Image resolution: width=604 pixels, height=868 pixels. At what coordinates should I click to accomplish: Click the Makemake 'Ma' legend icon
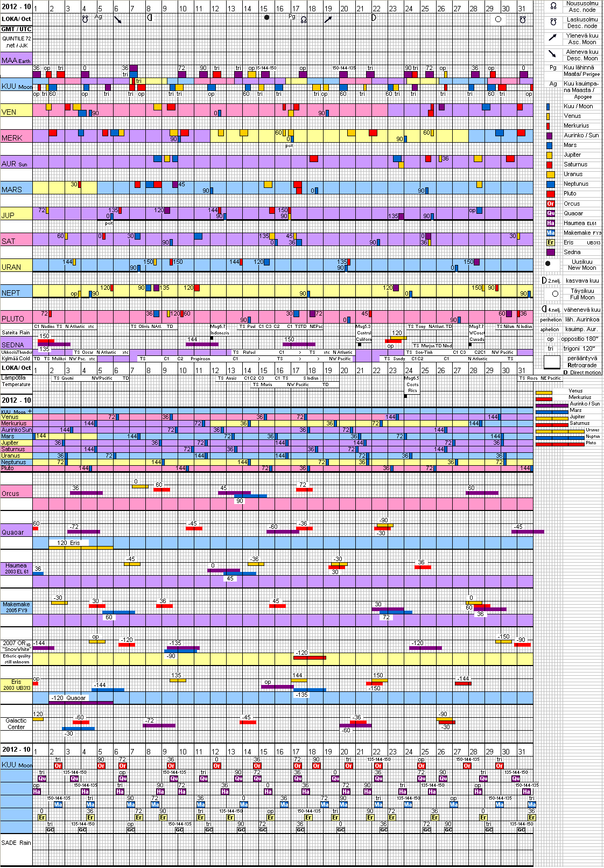550,233
